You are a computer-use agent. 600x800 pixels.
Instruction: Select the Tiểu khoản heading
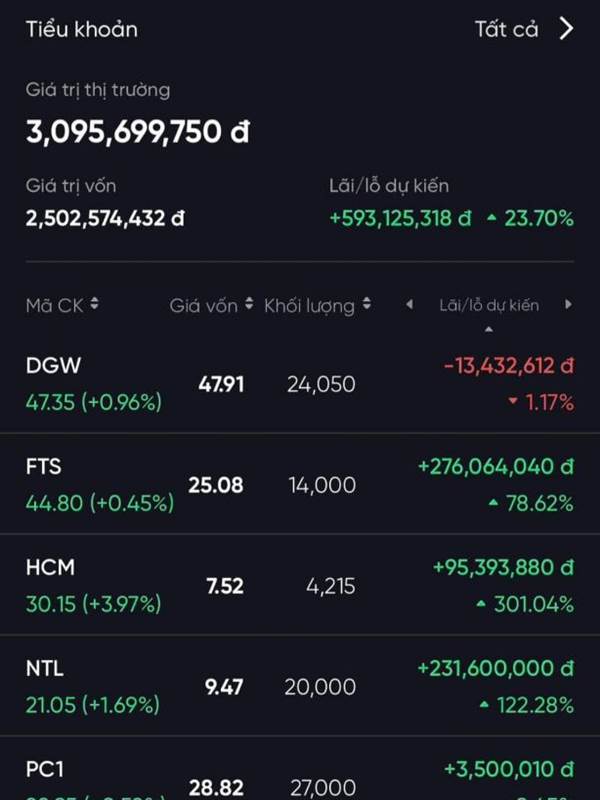(82, 29)
